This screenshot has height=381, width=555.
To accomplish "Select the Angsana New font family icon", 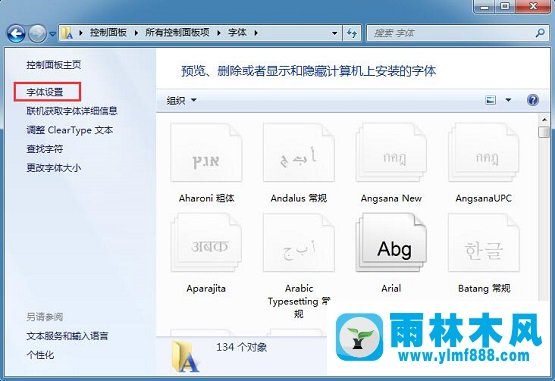I will [x=391, y=153].
